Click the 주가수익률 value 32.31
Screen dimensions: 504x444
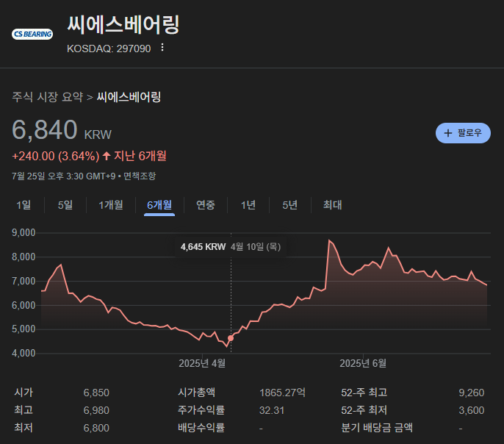click(x=272, y=410)
